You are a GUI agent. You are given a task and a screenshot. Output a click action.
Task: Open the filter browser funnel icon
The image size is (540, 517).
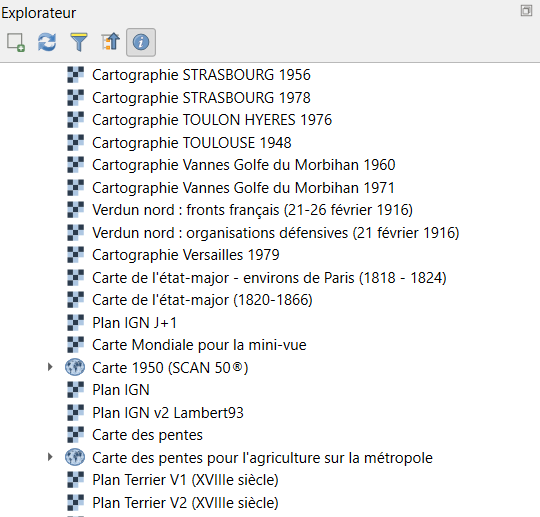coord(79,42)
